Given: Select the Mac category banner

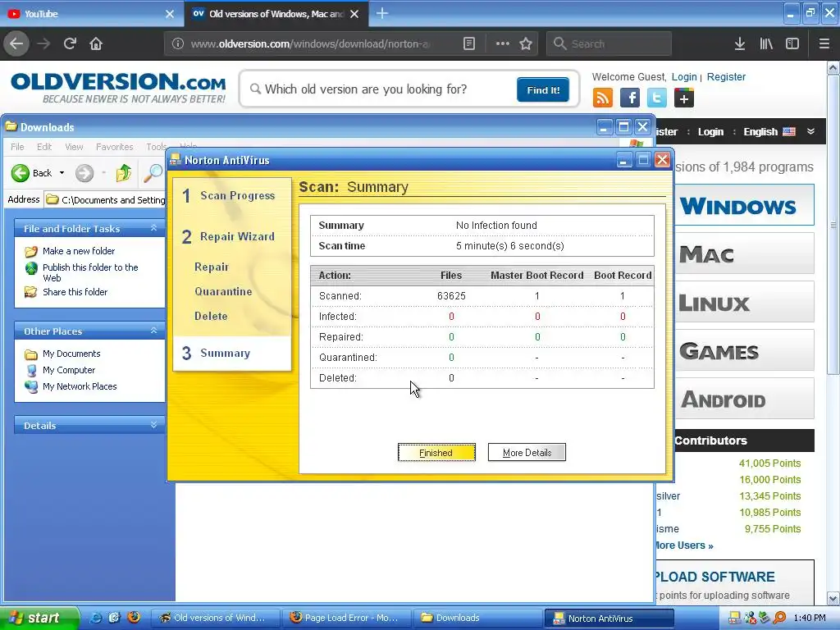Looking at the screenshot, I should click(x=745, y=253).
